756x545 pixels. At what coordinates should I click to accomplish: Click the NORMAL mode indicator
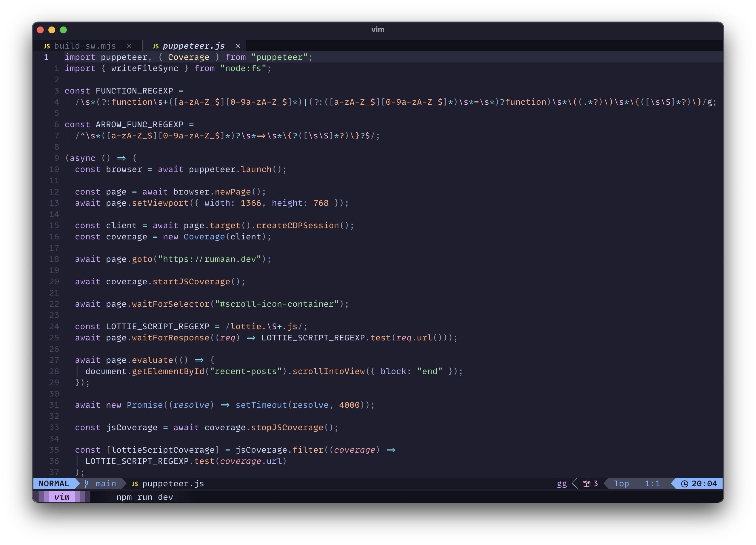[x=54, y=483]
